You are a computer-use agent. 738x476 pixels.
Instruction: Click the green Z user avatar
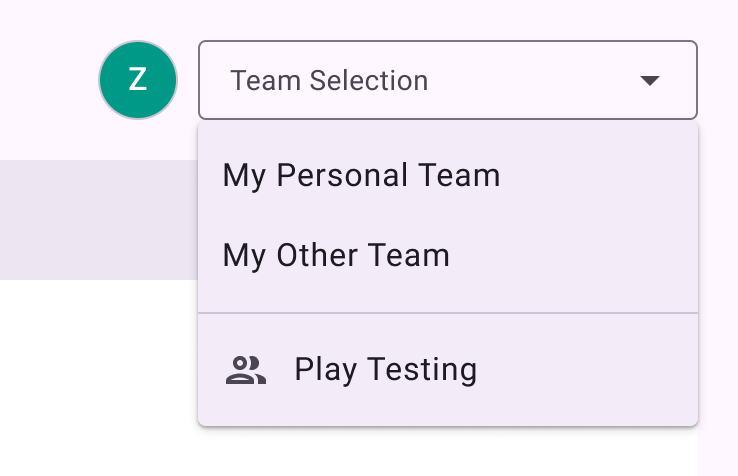tap(138, 80)
